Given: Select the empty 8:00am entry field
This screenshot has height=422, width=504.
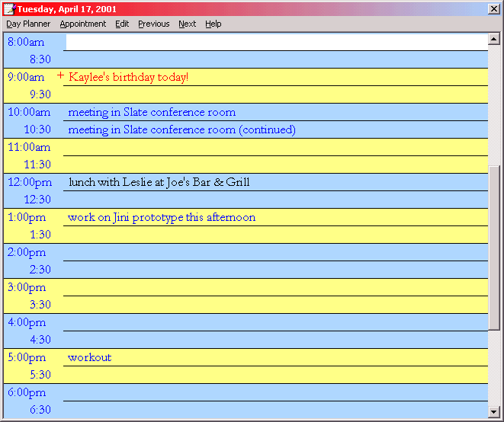Looking at the screenshot, I should (x=275, y=42).
